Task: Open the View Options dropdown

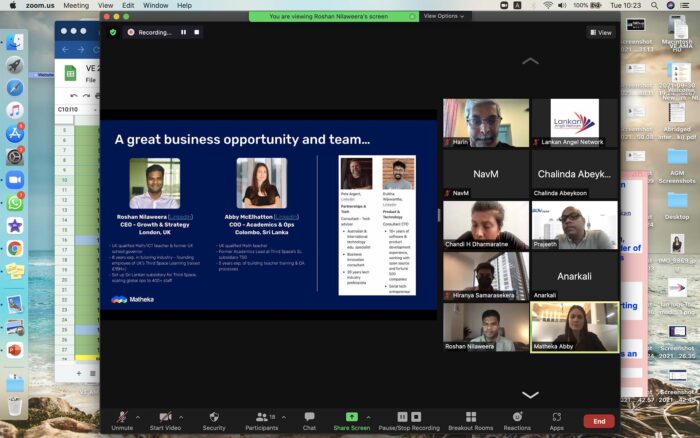Action: pyautogui.click(x=443, y=16)
